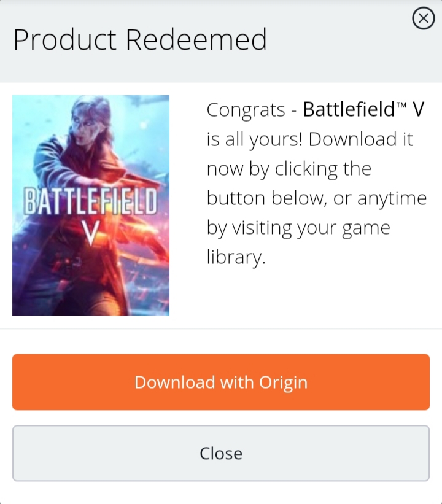Click the word library ending the message
The height and width of the screenshot is (504, 442).
coord(236,257)
